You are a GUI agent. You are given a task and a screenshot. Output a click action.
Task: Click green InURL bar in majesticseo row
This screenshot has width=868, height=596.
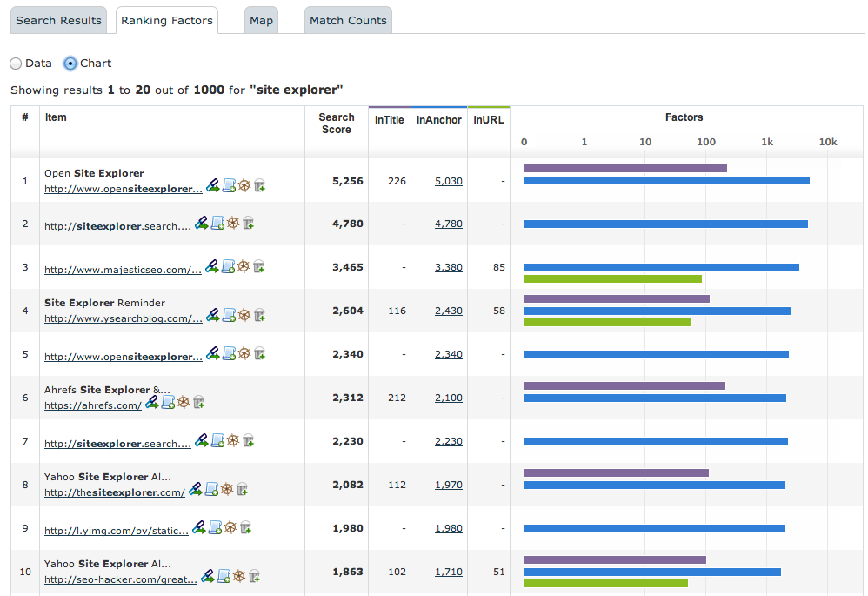[613, 278]
